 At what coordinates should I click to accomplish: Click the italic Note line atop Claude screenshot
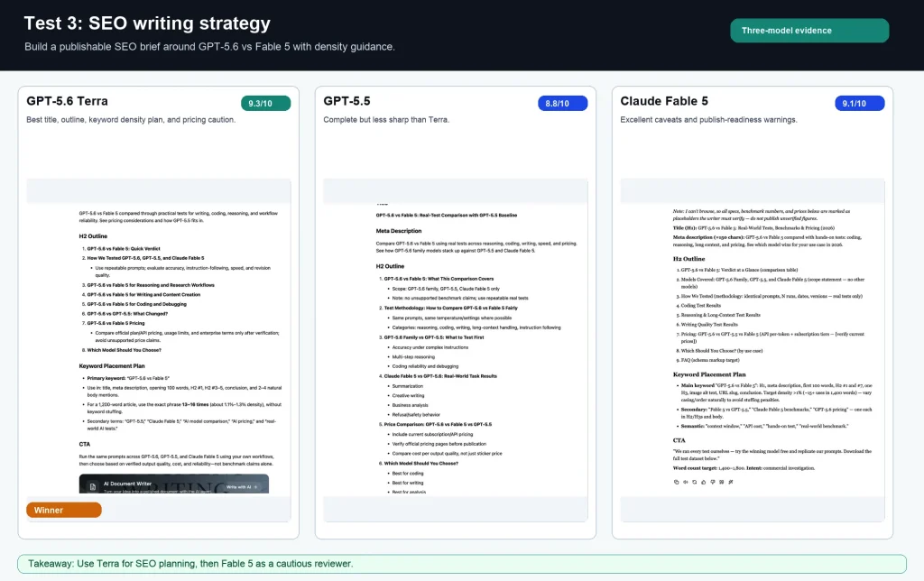coord(762,215)
